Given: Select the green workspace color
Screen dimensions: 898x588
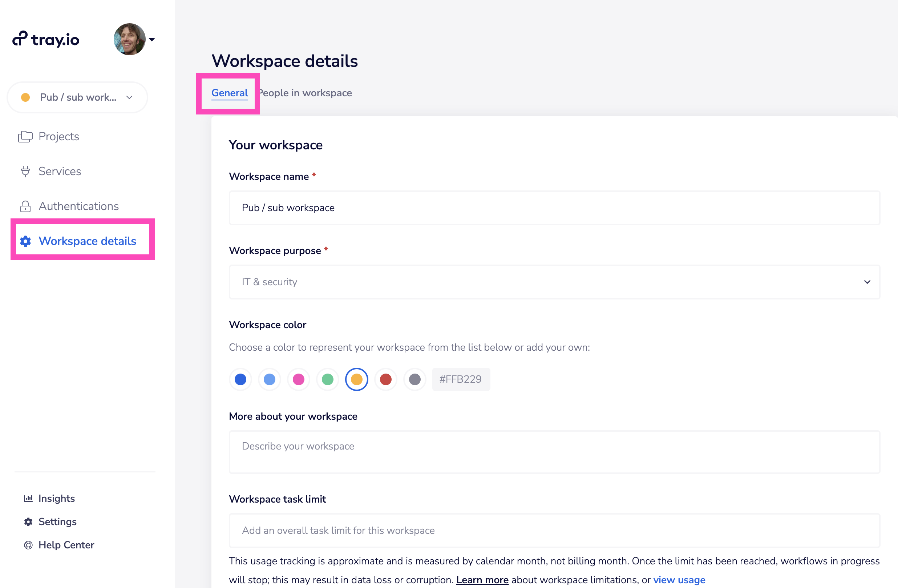Looking at the screenshot, I should pyautogui.click(x=328, y=379).
